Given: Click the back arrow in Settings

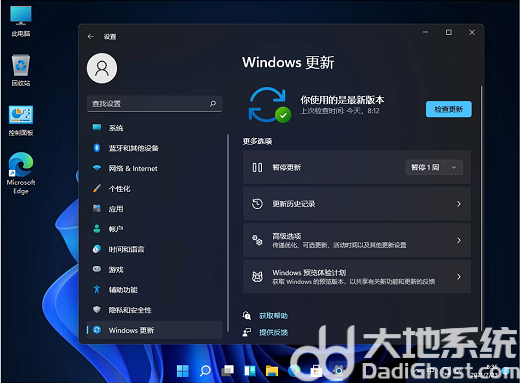Looking at the screenshot, I should (91, 36).
